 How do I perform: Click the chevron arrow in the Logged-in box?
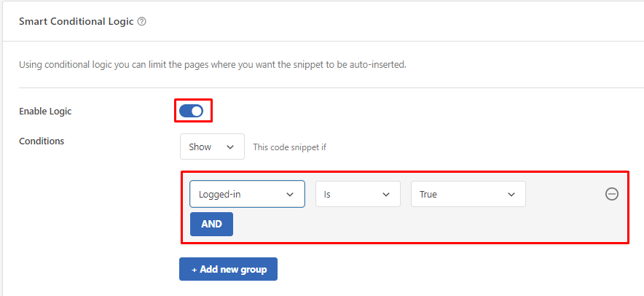point(290,195)
